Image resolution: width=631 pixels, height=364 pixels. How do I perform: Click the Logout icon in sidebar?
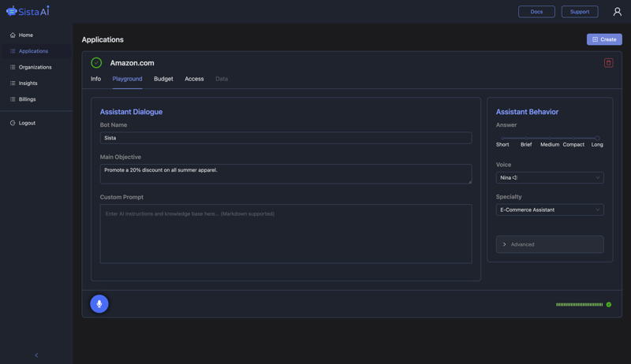pyautogui.click(x=13, y=123)
